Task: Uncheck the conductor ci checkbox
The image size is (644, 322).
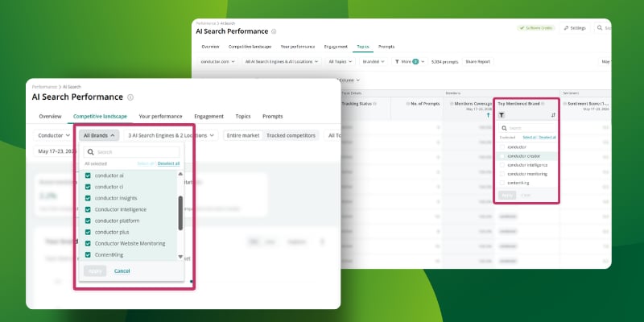Action: 88,187
